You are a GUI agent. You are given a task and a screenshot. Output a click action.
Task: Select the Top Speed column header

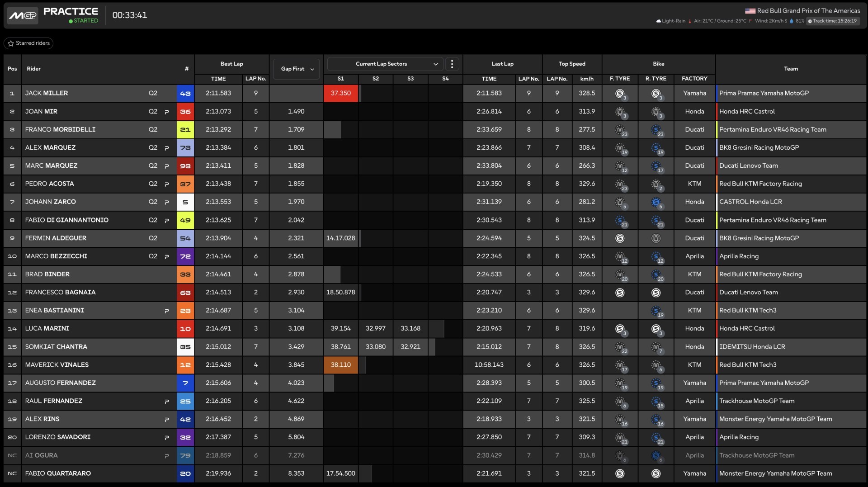(x=572, y=64)
